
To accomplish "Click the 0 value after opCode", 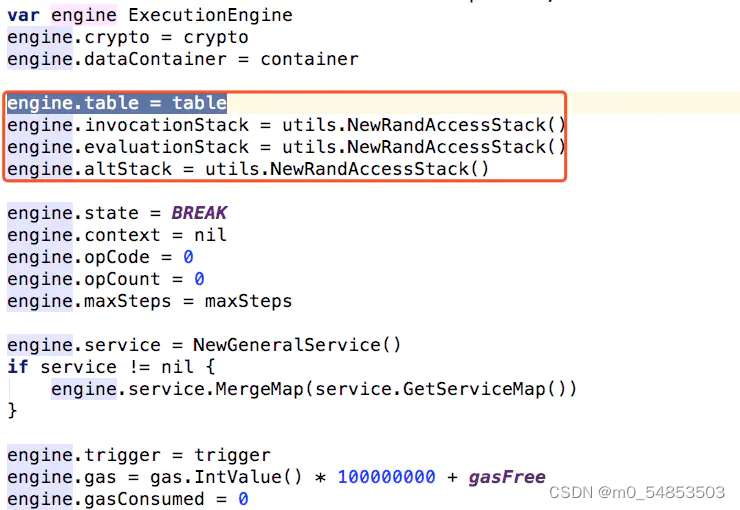I will click(x=188, y=257).
